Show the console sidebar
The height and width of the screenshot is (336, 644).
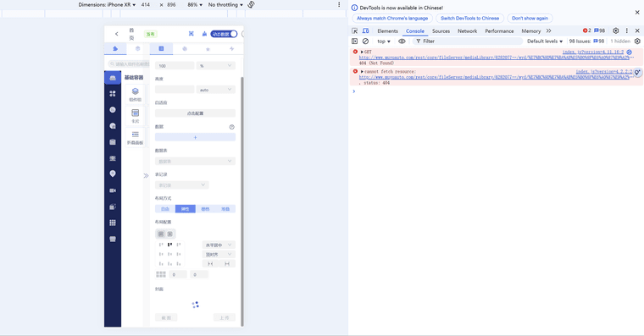[x=354, y=41]
